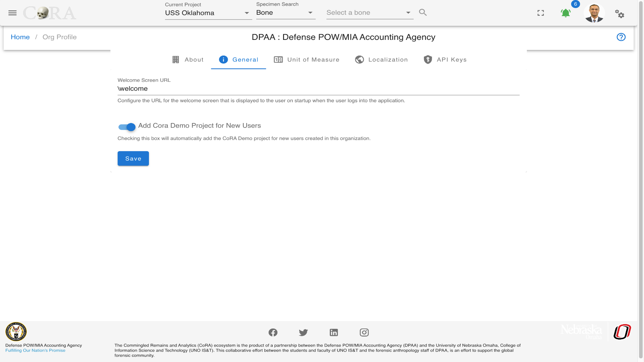This screenshot has width=644, height=362.
Task: Click the Welcome Screen URL field
Action: tap(318, 88)
